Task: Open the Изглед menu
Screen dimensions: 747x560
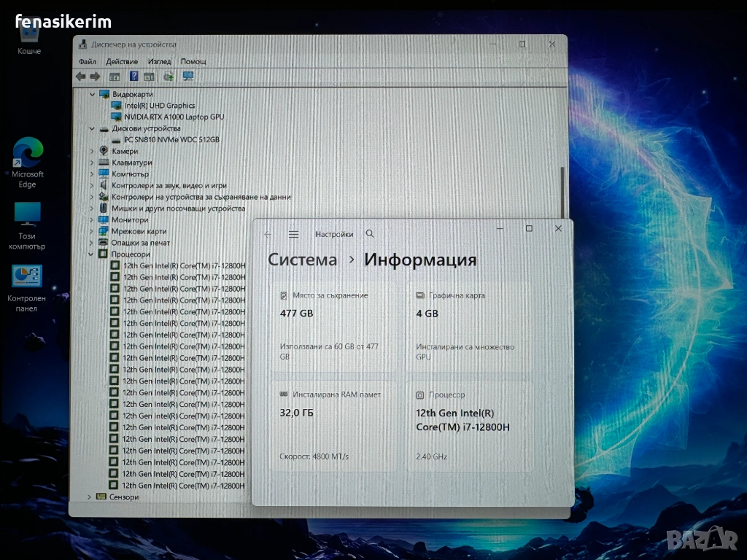Action: 159,61
